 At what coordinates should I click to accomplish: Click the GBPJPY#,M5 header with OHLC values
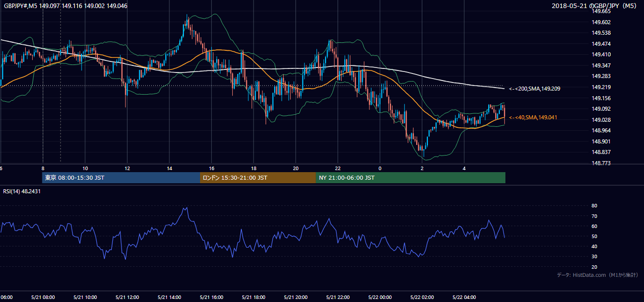65,6
